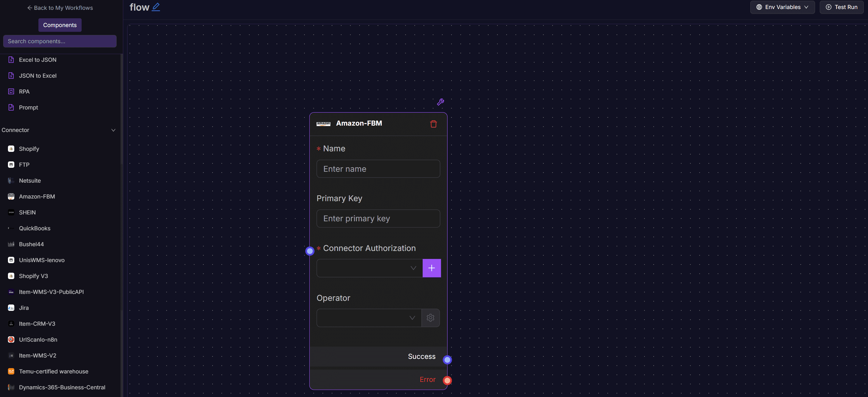Select Excel to JSON component
Image resolution: width=868 pixels, height=397 pixels.
tap(37, 60)
